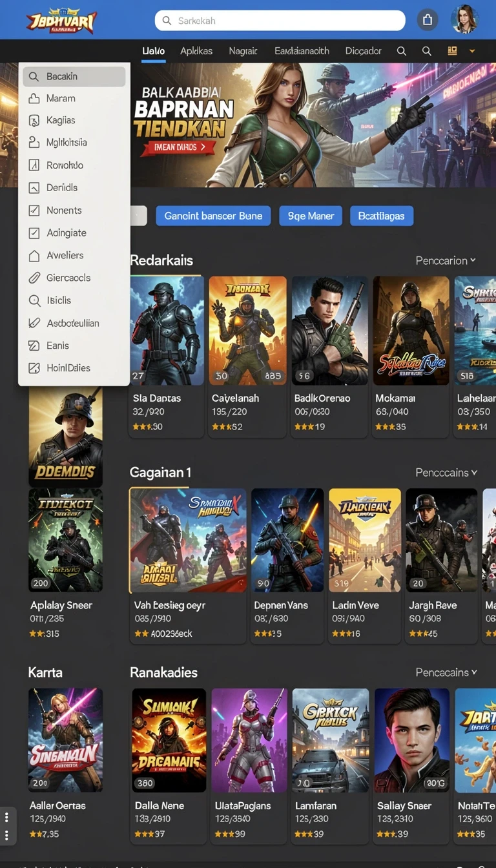
Task: Click the Jadhvari store logo
Action: coord(61,21)
